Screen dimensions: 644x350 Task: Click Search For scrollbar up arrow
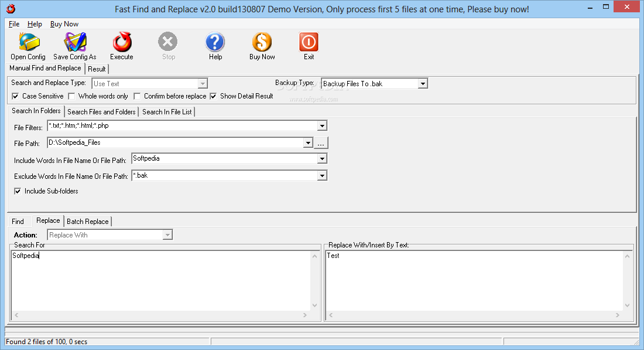click(314, 256)
